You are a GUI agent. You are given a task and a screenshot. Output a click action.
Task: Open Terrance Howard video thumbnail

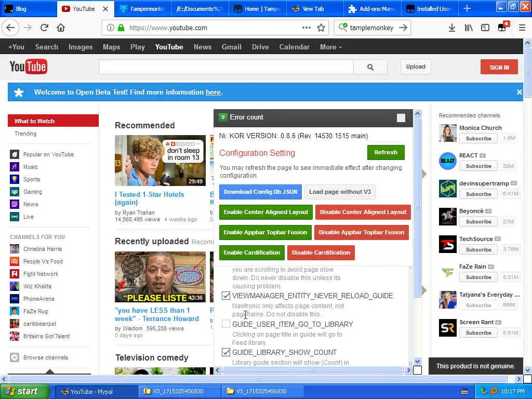click(x=160, y=277)
